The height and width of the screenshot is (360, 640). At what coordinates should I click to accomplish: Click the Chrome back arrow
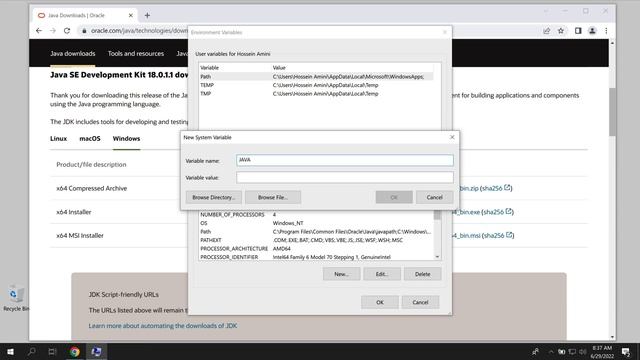(x=39, y=31)
